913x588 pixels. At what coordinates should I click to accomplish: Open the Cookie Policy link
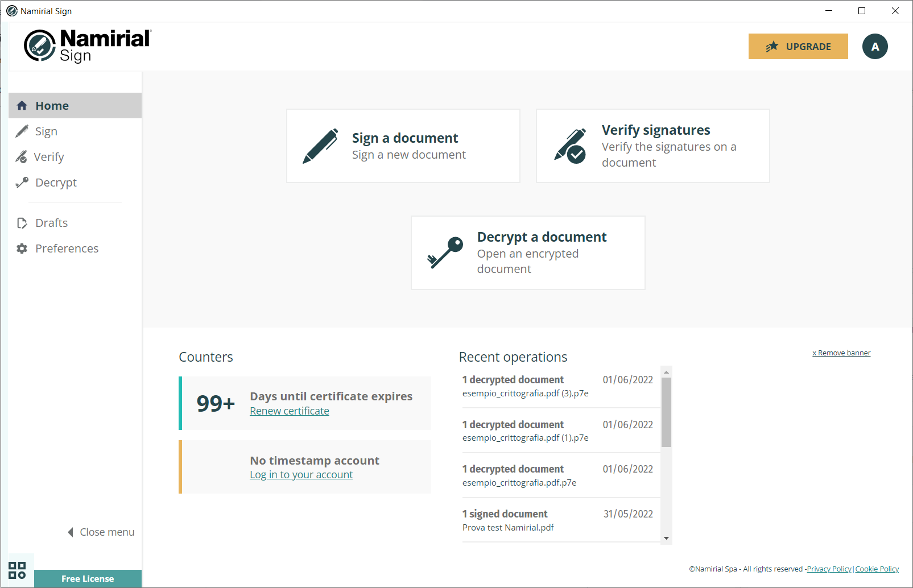(877, 569)
